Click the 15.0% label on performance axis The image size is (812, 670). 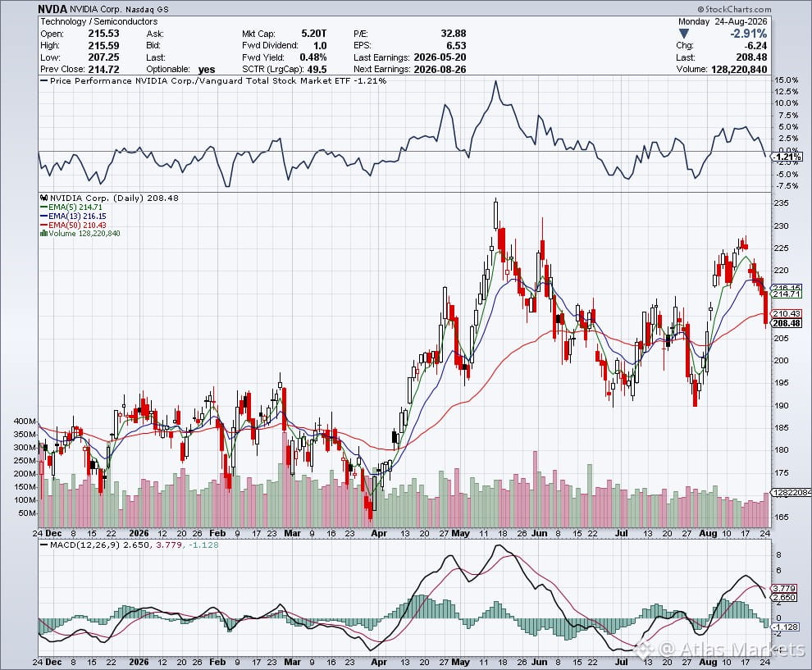click(x=786, y=80)
